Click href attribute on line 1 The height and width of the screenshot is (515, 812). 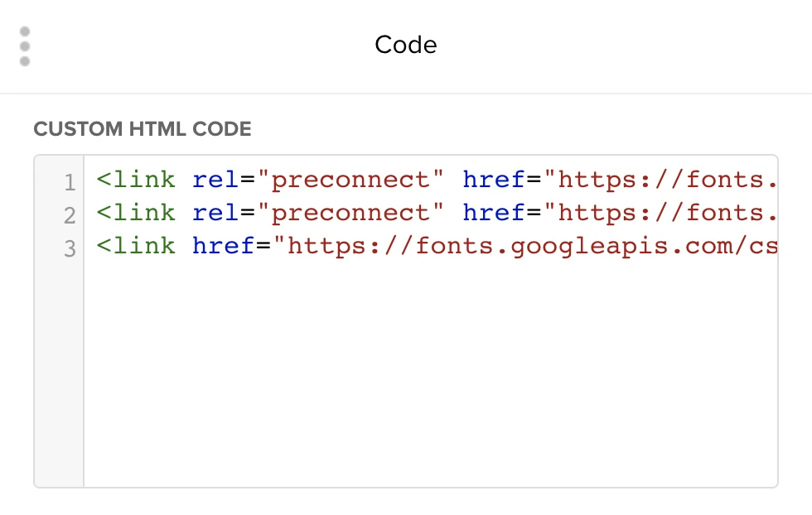[494, 180]
